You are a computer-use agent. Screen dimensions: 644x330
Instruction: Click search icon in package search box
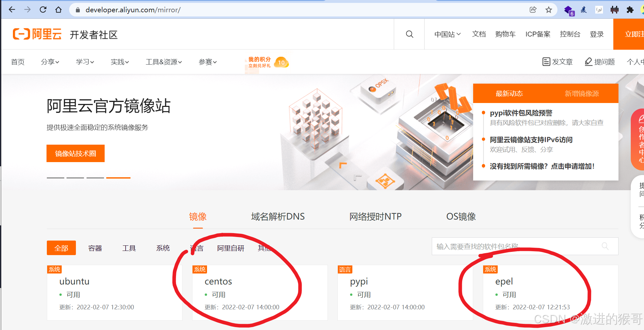point(605,246)
